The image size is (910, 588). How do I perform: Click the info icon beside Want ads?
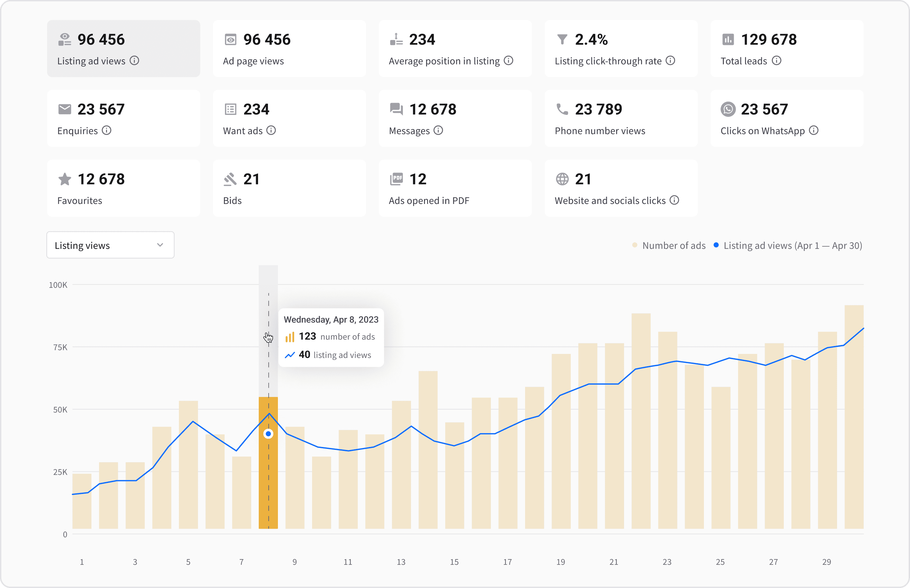tap(271, 130)
